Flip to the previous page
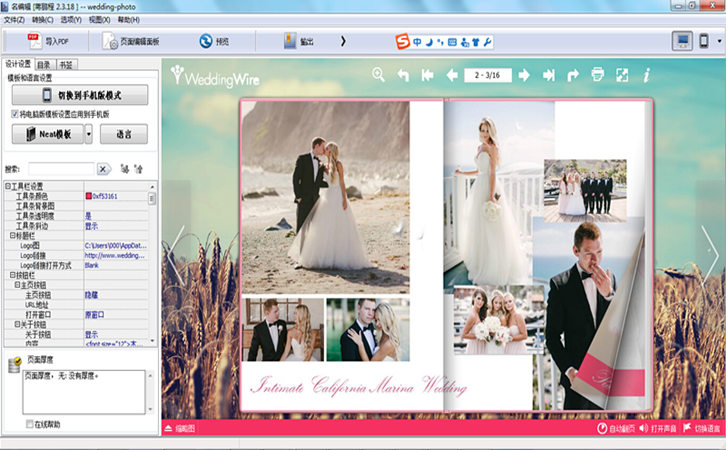This screenshot has height=450, width=726. [x=452, y=75]
